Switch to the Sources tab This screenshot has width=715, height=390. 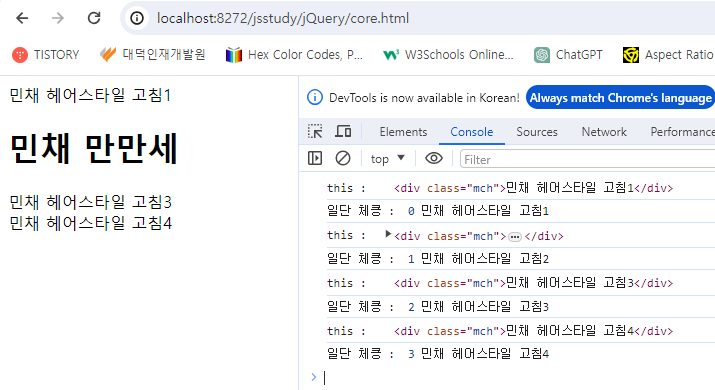point(537,132)
